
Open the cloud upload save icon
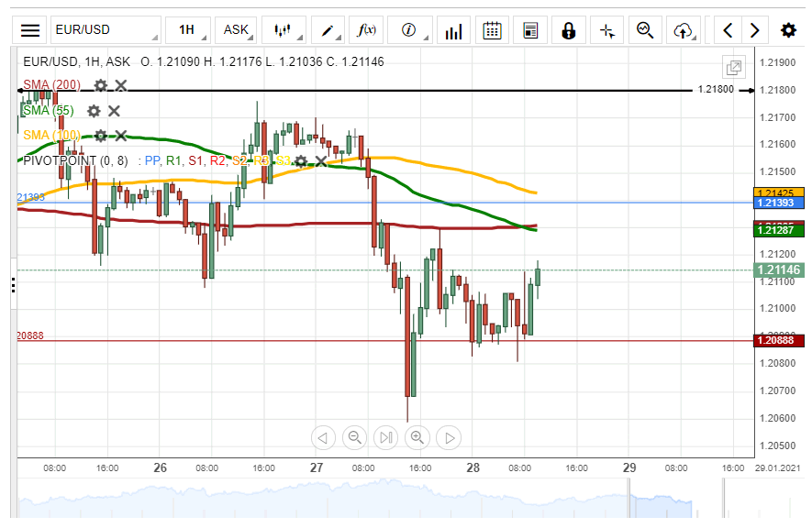(684, 30)
